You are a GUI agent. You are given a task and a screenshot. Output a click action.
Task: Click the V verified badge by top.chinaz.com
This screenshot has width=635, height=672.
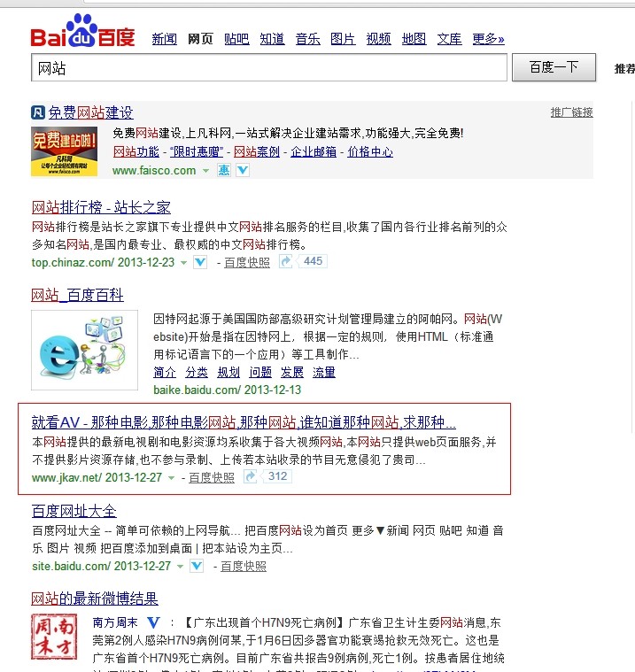(200, 262)
